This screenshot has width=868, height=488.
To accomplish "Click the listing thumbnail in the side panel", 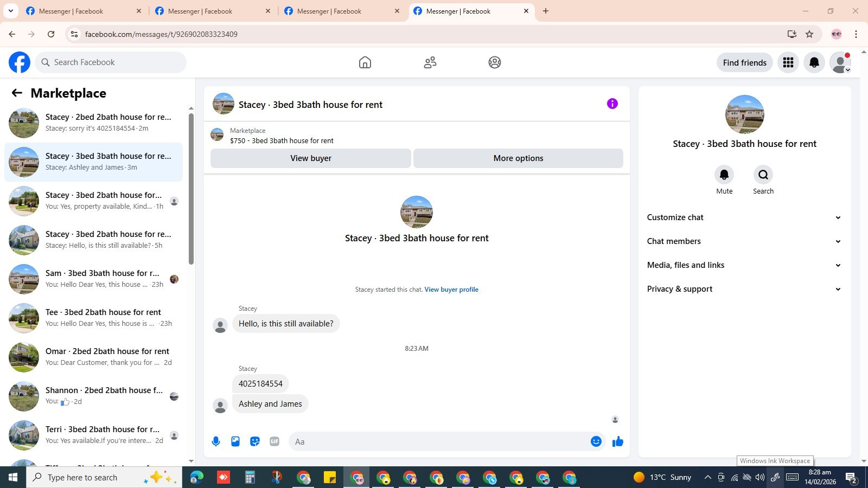I will 744,114.
